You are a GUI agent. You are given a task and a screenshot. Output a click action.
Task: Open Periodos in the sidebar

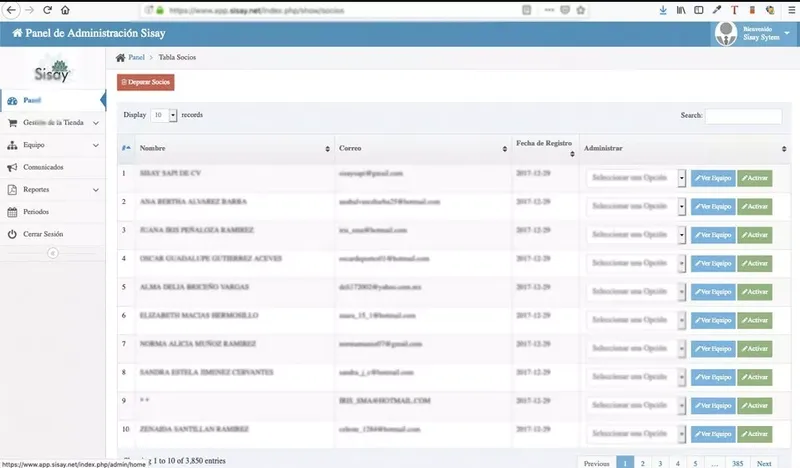[53, 212]
